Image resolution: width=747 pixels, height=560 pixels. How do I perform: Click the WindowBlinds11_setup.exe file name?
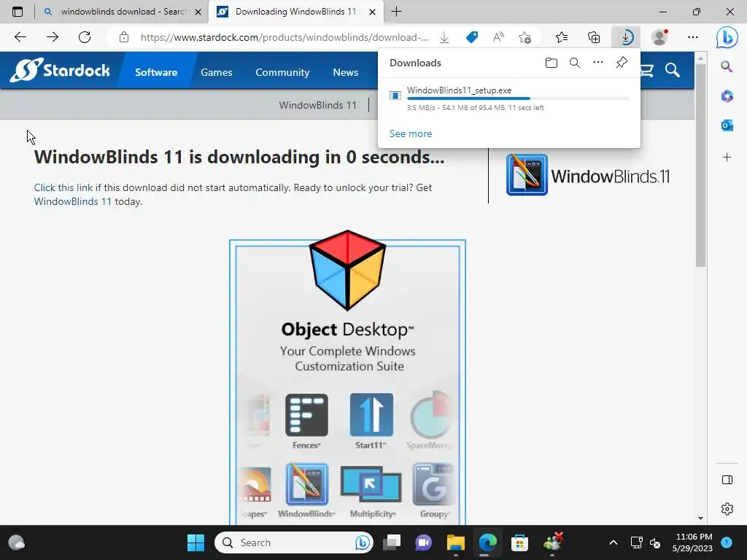click(460, 90)
